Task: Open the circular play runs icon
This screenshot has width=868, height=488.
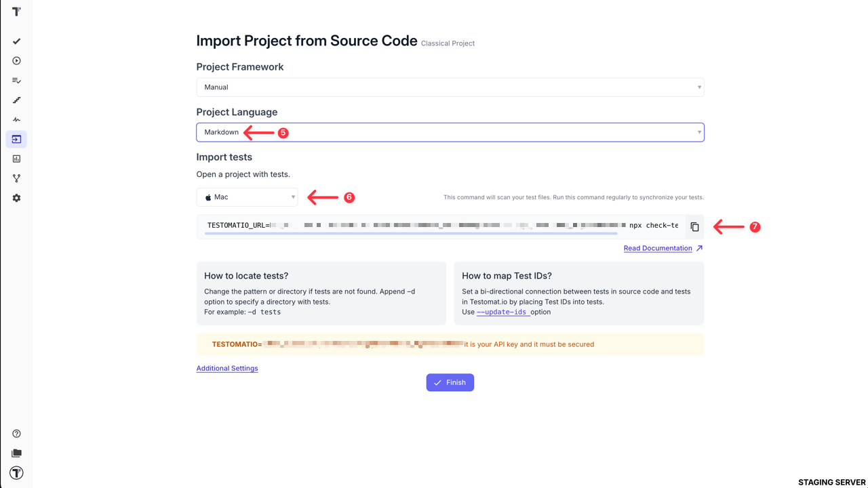Action: click(16, 60)
